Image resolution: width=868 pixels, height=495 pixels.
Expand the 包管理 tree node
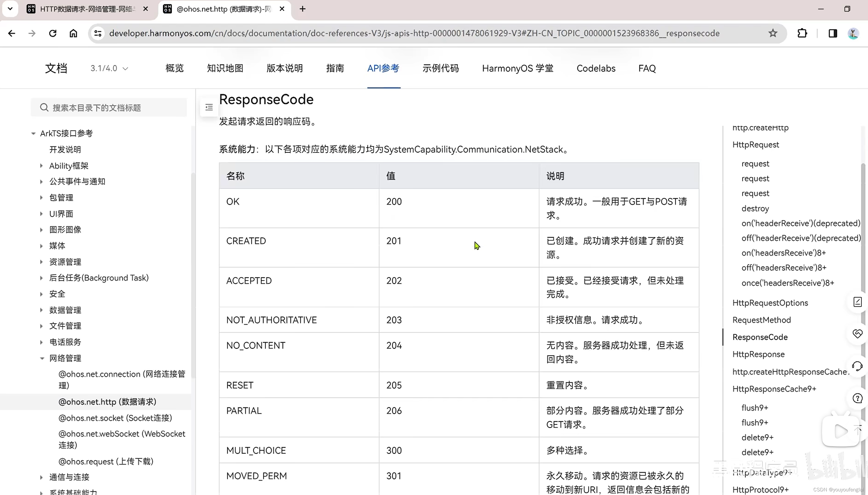(41, 197)
